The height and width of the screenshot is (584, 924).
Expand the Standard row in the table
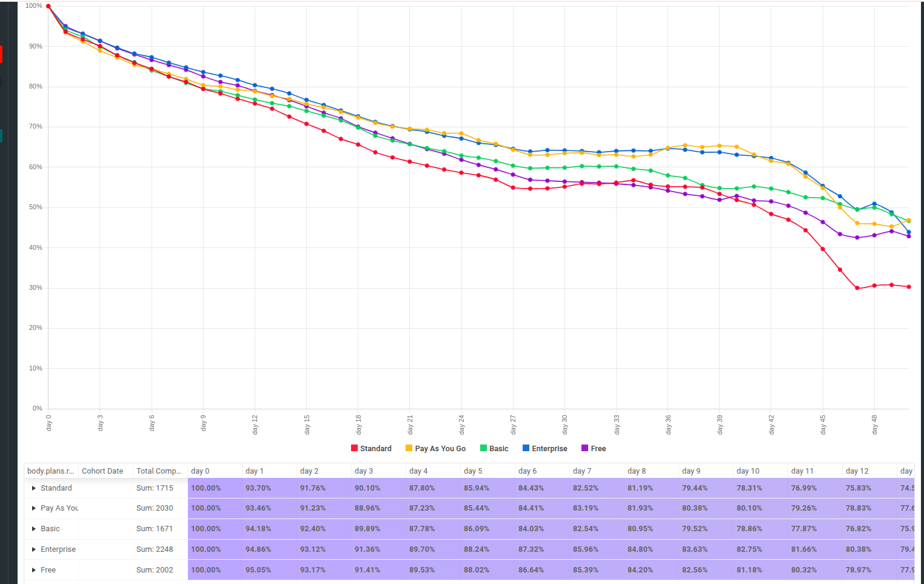(33, 488)
